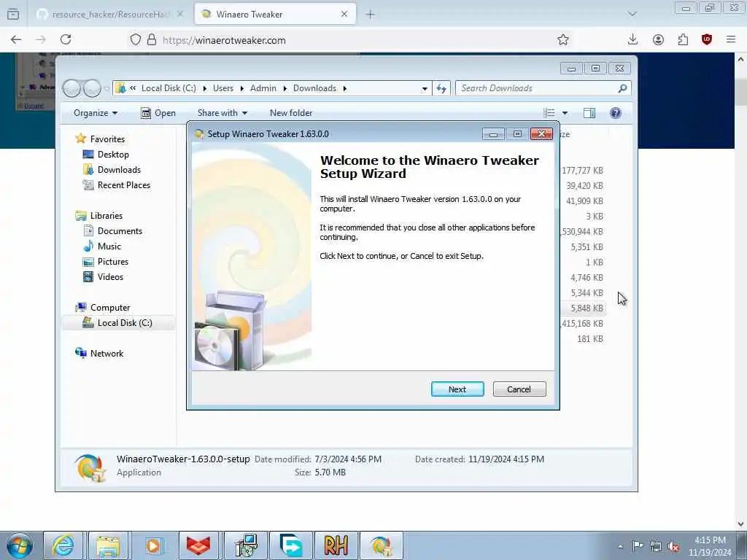Open the browser Extensions puzzle icon
This screenshot has height=560, width=747.
(683, 40)
